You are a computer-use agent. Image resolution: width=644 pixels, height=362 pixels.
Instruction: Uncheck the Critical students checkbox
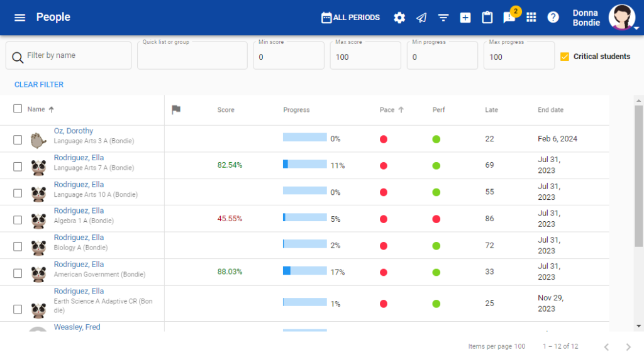pos(564,57)
